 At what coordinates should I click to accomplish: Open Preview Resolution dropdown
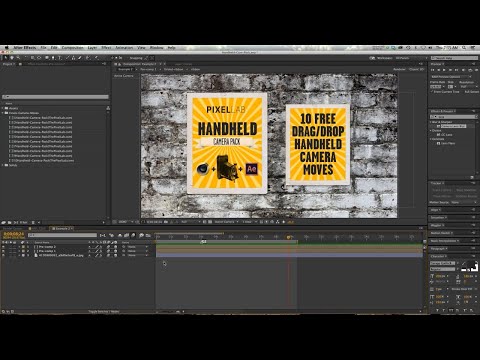point(469,87)
